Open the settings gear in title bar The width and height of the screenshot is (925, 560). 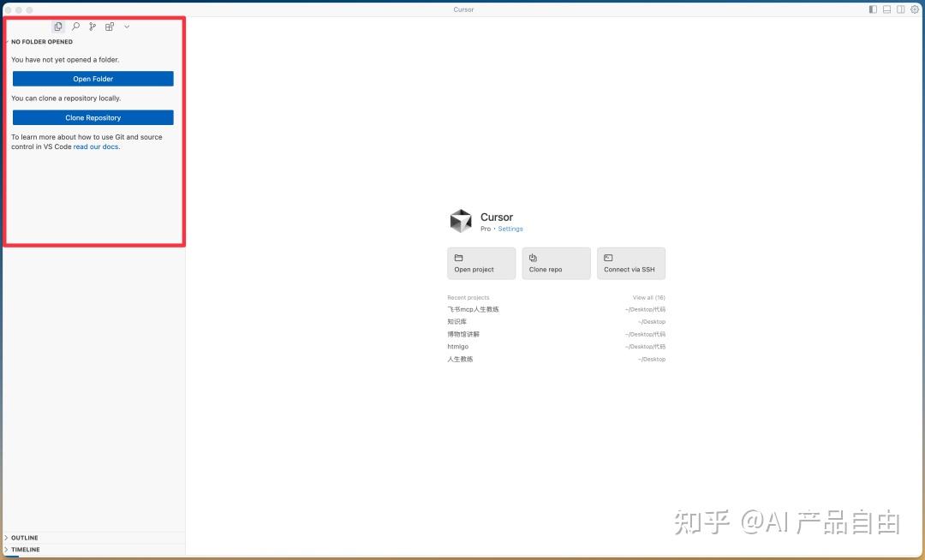pyautogui.click(x=915, y=9)
